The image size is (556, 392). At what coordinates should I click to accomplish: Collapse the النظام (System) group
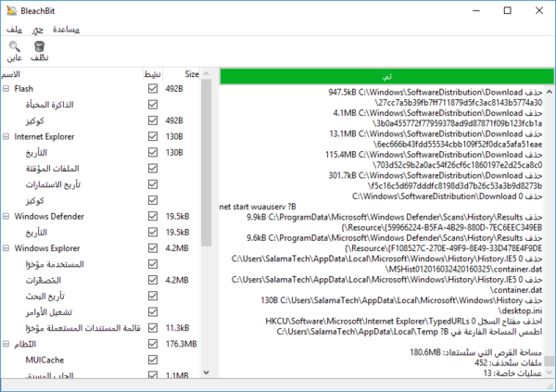pos(6,344)
